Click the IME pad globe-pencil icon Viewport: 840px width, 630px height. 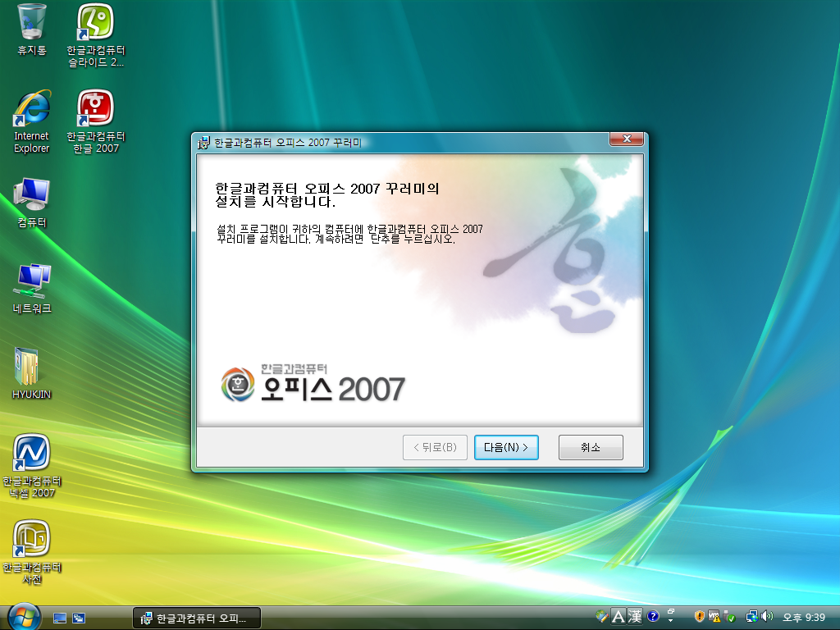602,616
